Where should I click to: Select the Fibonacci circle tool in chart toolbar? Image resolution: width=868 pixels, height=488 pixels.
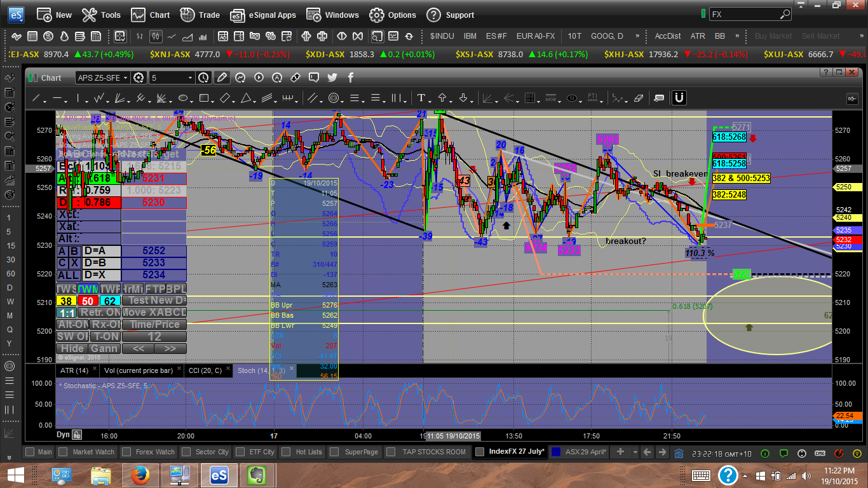[334, 98]
